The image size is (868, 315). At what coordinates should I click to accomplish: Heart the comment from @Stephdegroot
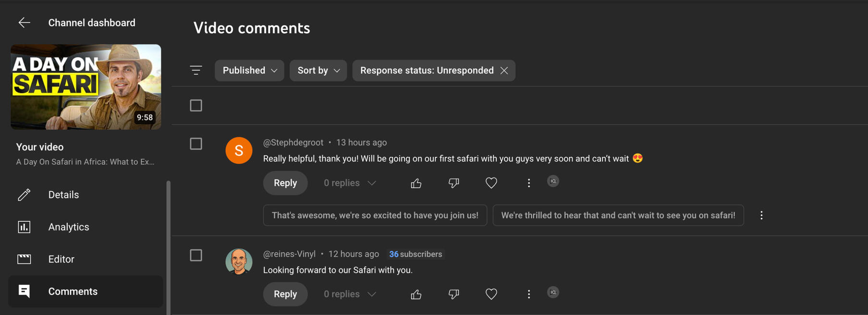click(x=491, y=183)
